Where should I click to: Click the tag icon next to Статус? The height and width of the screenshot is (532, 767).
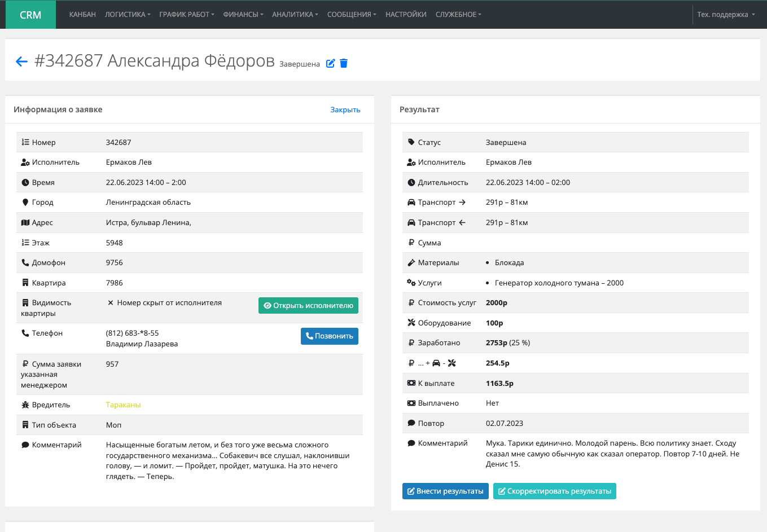pos(411,142)
